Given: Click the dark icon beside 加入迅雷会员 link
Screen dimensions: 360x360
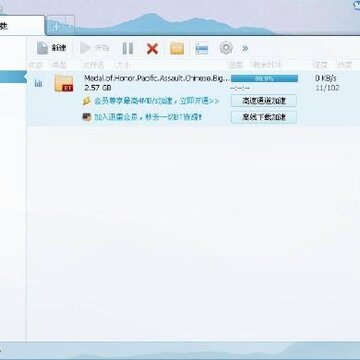Looking at the screenshot, I should coord(87,117).
